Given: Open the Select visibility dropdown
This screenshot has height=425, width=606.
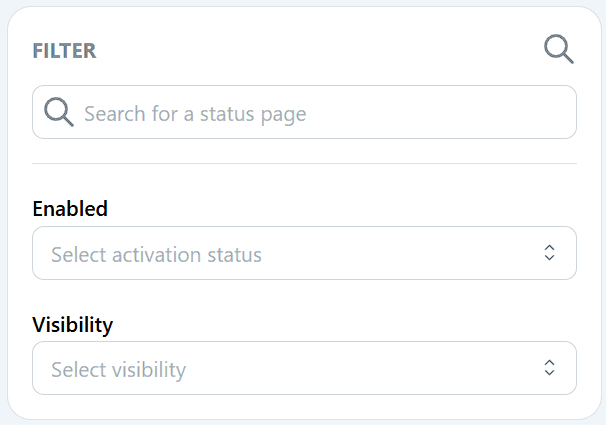Looking at the screenshot, I should point(305,368).
